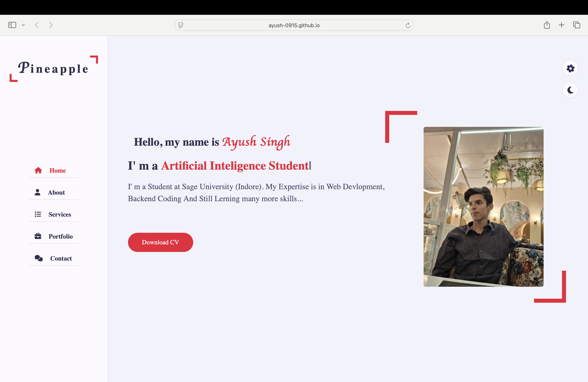Expand the sidebar options chevron dropdown
Viewport: 588px width, 382px height.
tap(23, 25)
